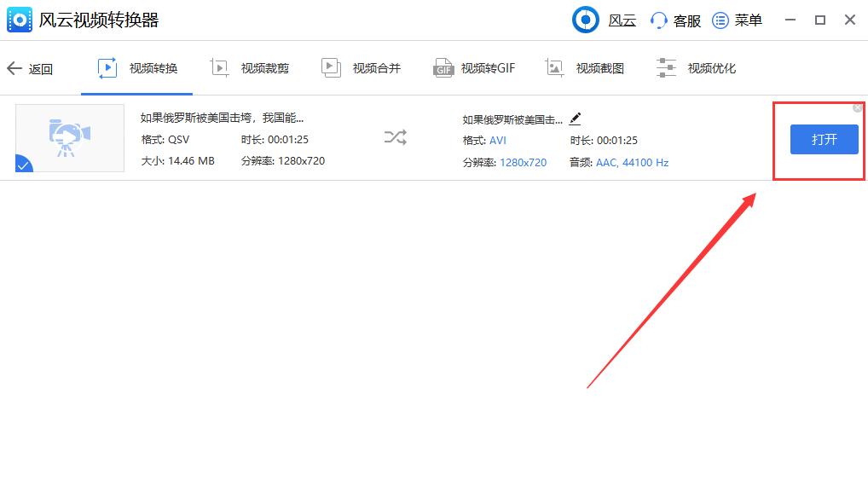Change output format AVI link
Screen dimensions: 868x486
pyautogui.click(x=498, y=141)
